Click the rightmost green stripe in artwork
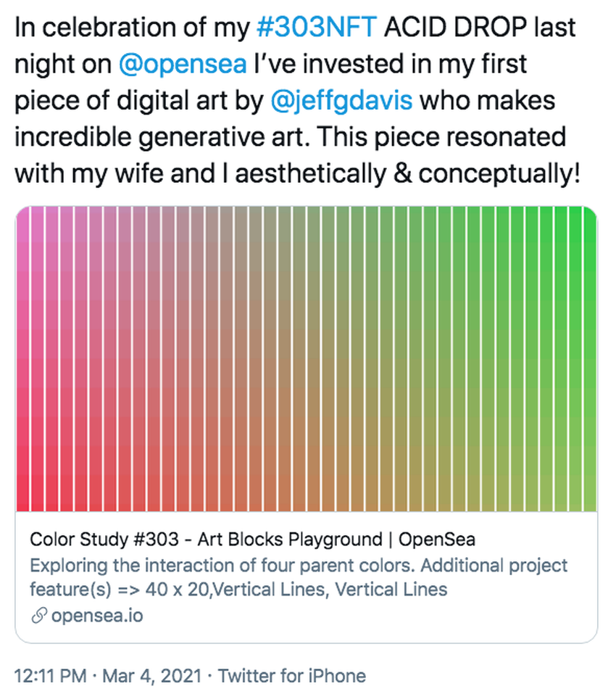The width and height of the screenshot is (616, 697). 590,359
